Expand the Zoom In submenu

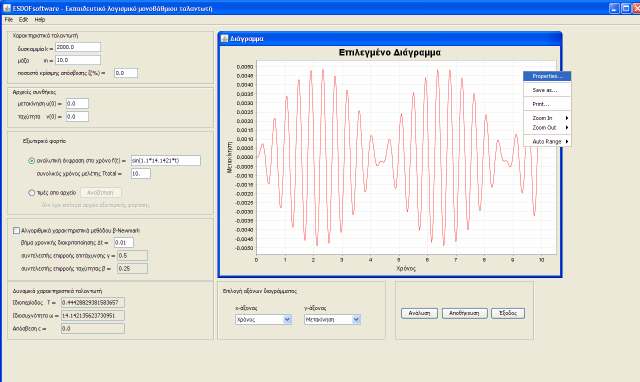pyautogui.click(x=547, y=118)
